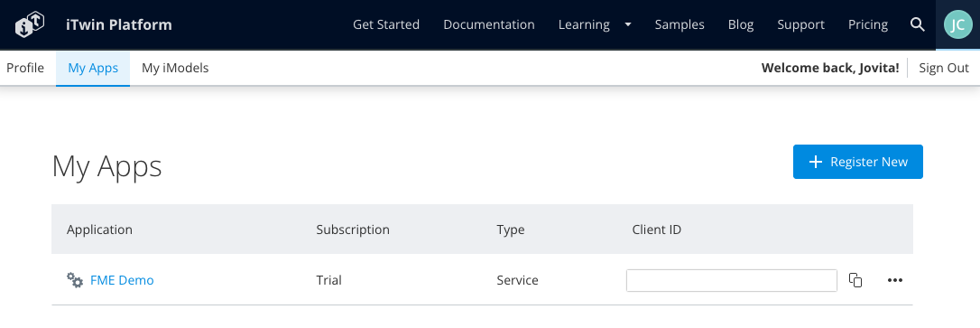Screen dimensions: 980x328
Task: Open the FME Demo application link
Action: coord(122,280)
